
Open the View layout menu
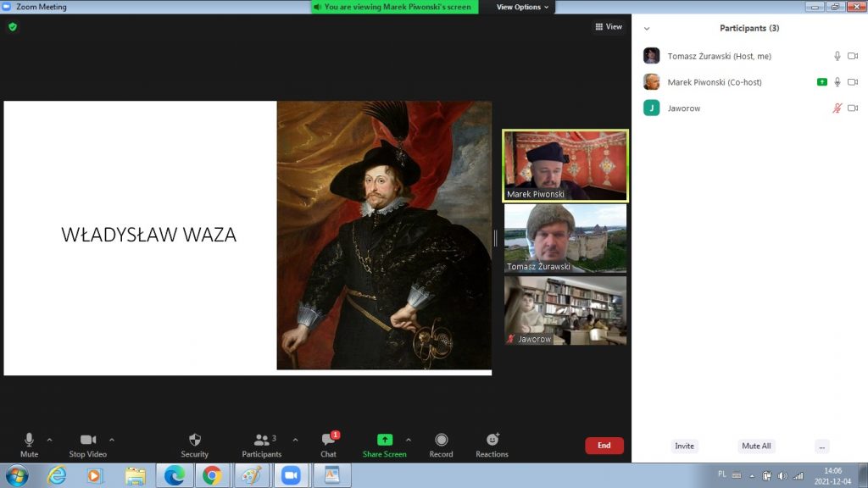609,27
